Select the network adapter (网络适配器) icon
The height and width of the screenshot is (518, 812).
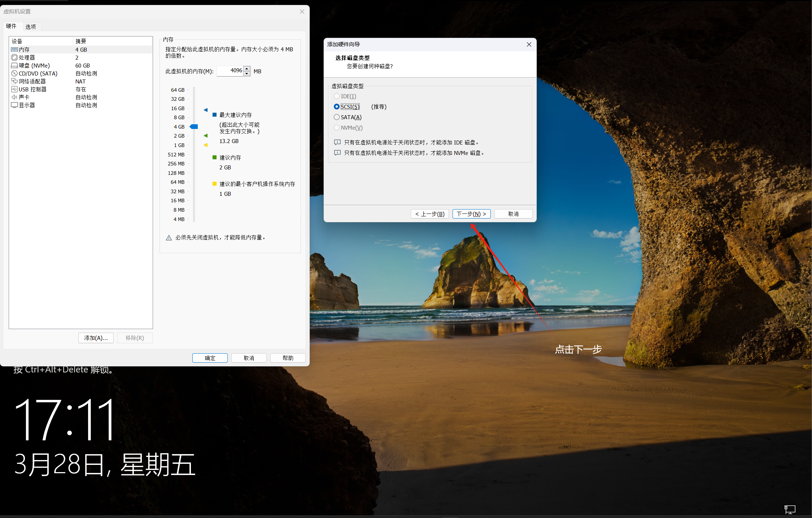coord(14,81)
